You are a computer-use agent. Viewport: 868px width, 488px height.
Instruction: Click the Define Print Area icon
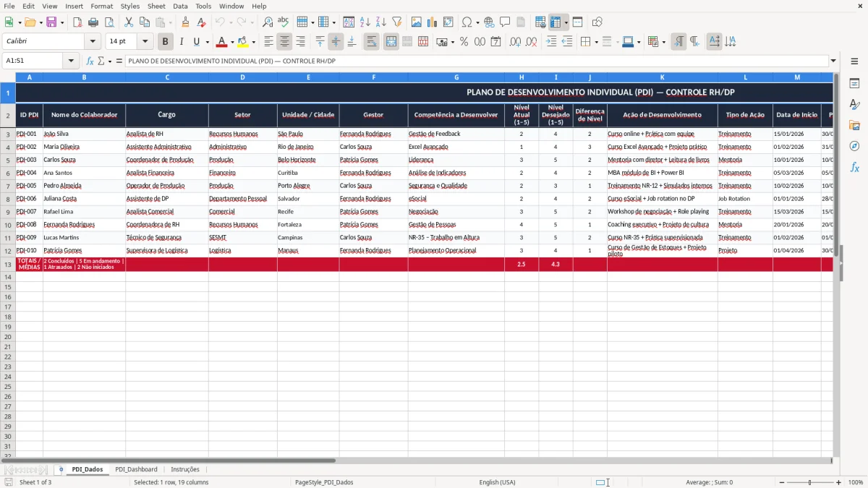pos(540,22)
